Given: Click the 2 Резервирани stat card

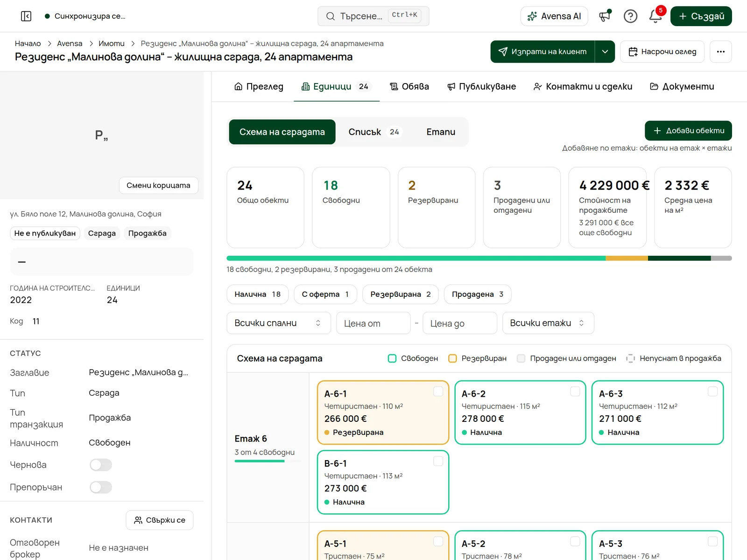Looking at the screenshot, I should coord(437,207).
